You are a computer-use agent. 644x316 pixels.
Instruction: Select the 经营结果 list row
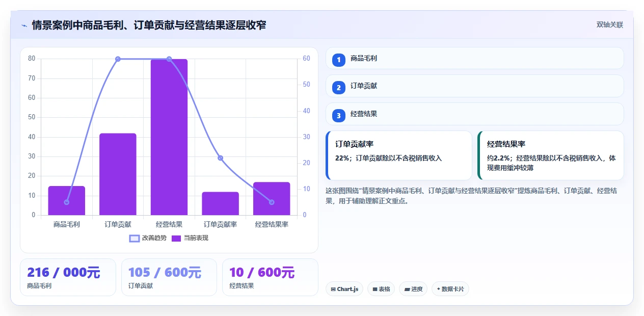click(475, 114)
